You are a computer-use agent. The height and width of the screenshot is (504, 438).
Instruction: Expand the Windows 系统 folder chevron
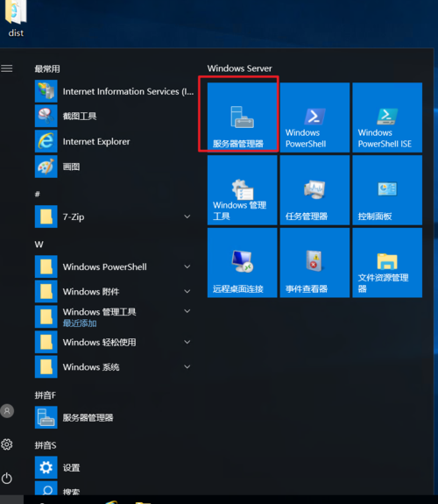(187, 366)
